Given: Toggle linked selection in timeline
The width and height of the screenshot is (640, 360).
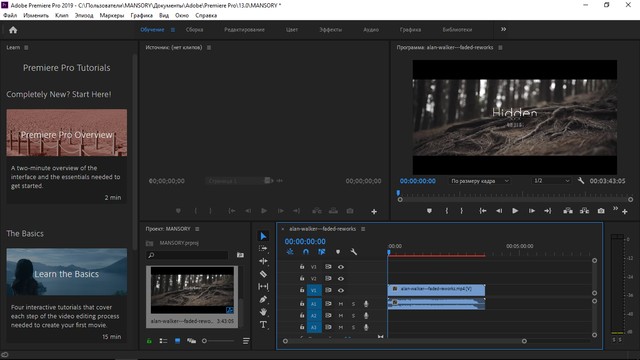Looking at the screenshot, I should (322, 252).
